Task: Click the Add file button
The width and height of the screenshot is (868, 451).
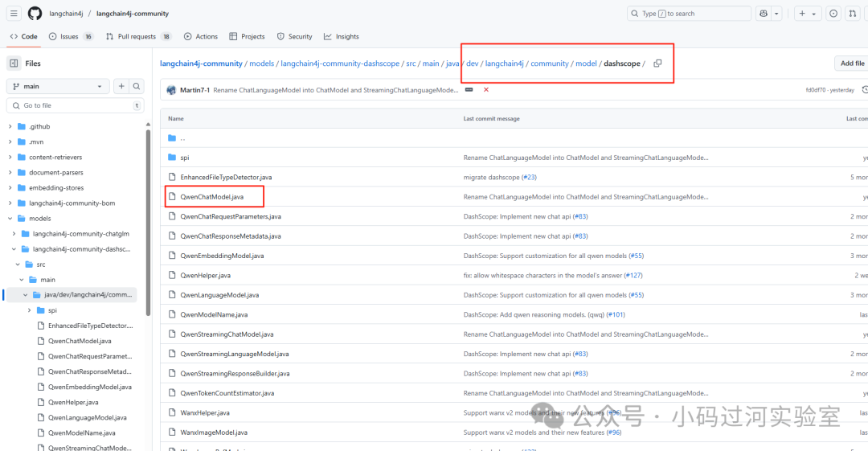Action: tap(852, 64)
